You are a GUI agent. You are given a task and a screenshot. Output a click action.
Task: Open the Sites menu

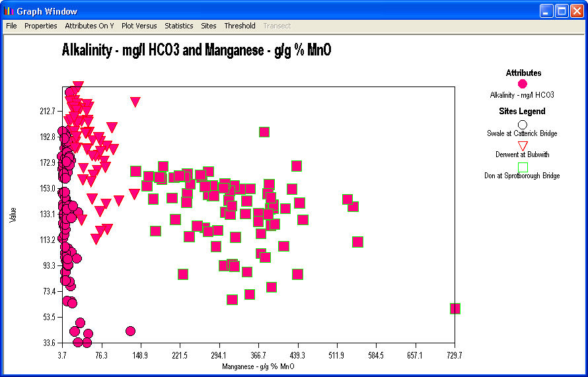point(209,26)
